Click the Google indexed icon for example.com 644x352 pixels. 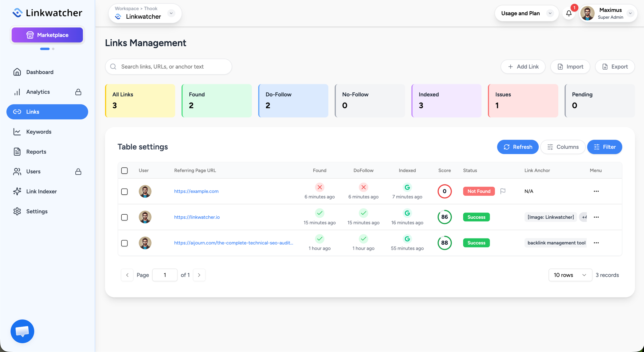[407, 187]
